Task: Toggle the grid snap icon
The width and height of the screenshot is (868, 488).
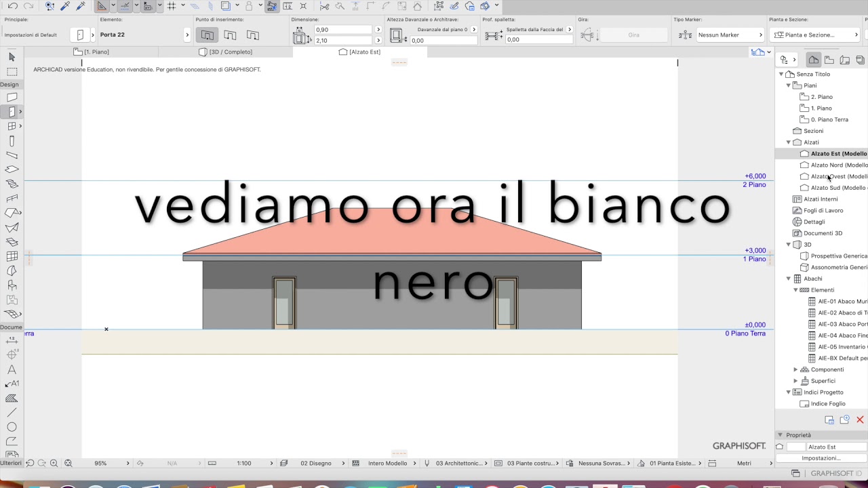Action: click(172, 6)
